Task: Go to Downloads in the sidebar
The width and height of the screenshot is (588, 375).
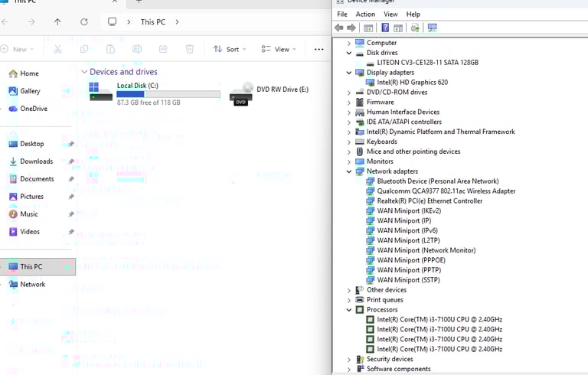Action: (x=36, y=161)
